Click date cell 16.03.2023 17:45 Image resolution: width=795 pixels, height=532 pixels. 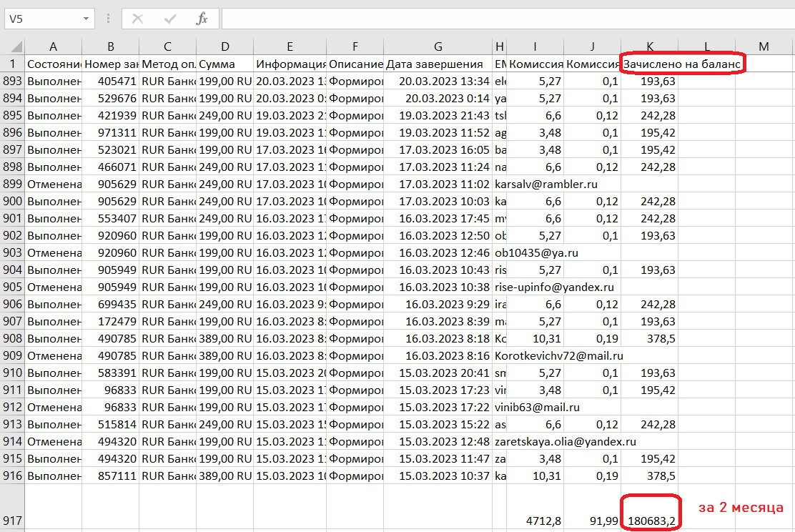[x=438, y=219]
